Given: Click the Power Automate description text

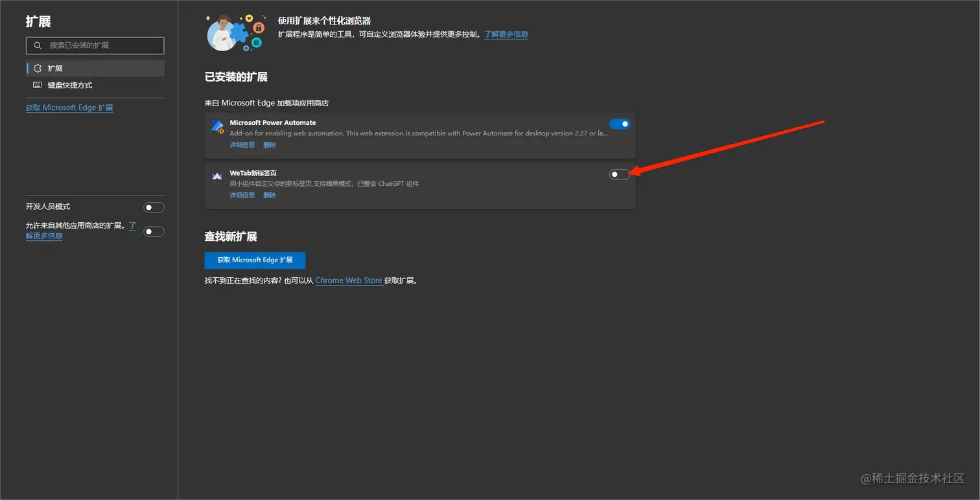Looking at the screenshot, I should point(419,133).
